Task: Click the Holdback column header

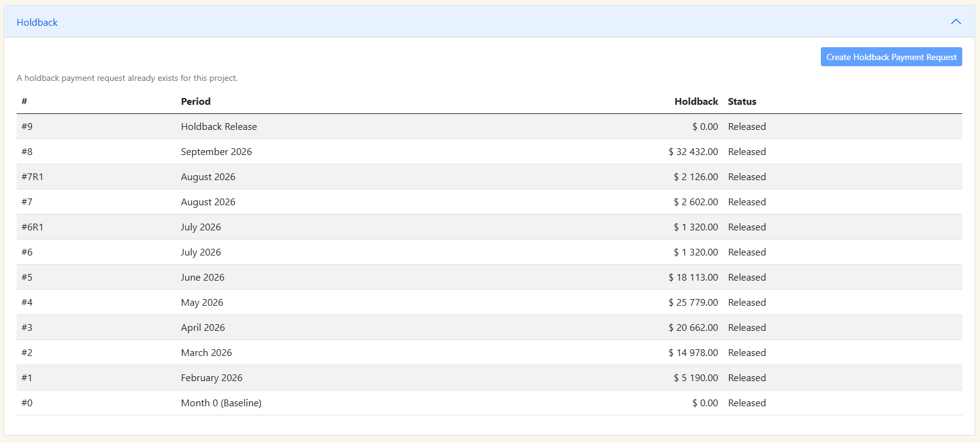Action: tap(696, 102)
